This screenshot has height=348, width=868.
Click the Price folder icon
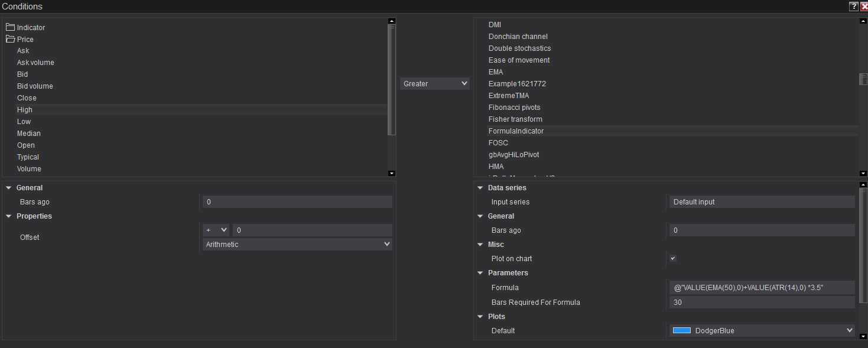click(10, 39)
